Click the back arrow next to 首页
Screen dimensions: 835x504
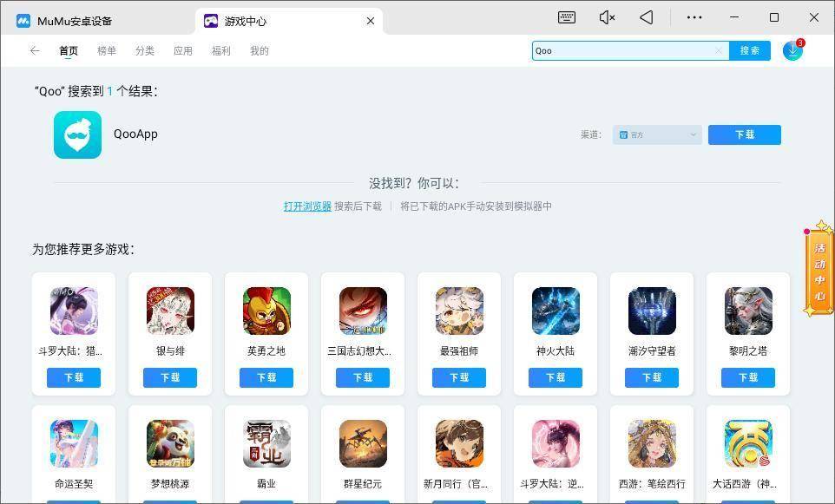[x=35, y=50]
